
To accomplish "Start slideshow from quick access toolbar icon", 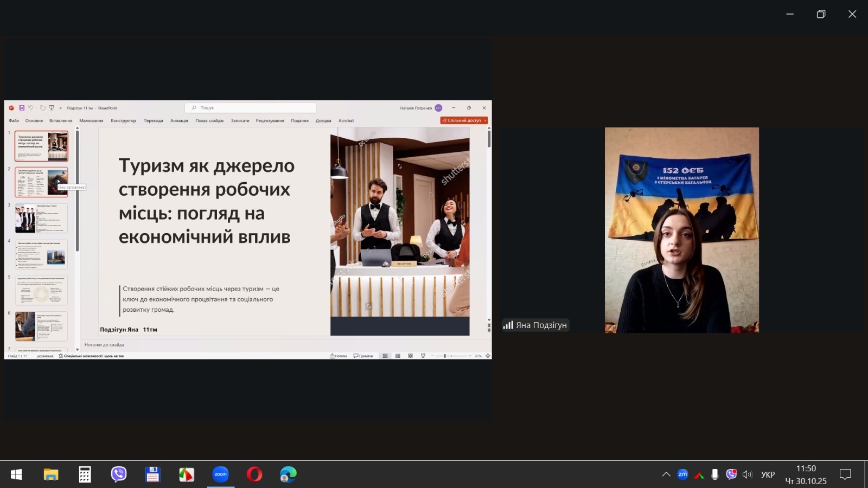I will click(52, 108).
